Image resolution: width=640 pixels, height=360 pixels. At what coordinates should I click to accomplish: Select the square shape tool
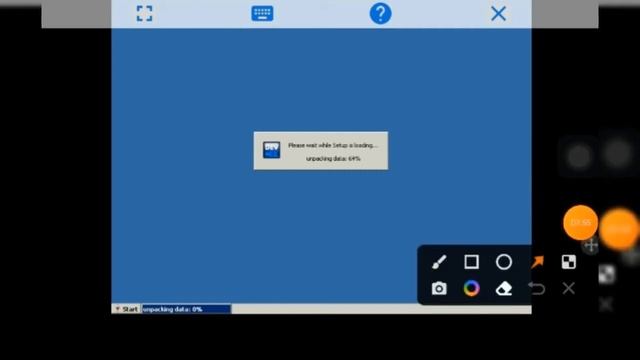(x=471, y=262)
